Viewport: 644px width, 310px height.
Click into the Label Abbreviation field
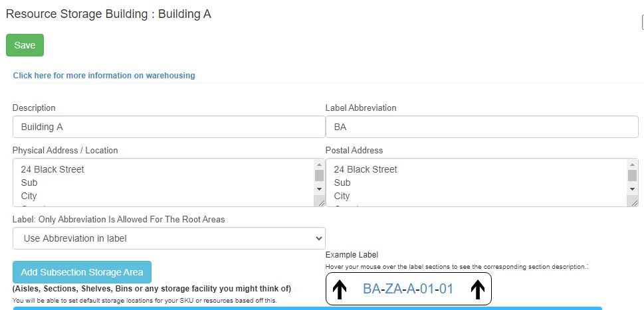point(481,127)
